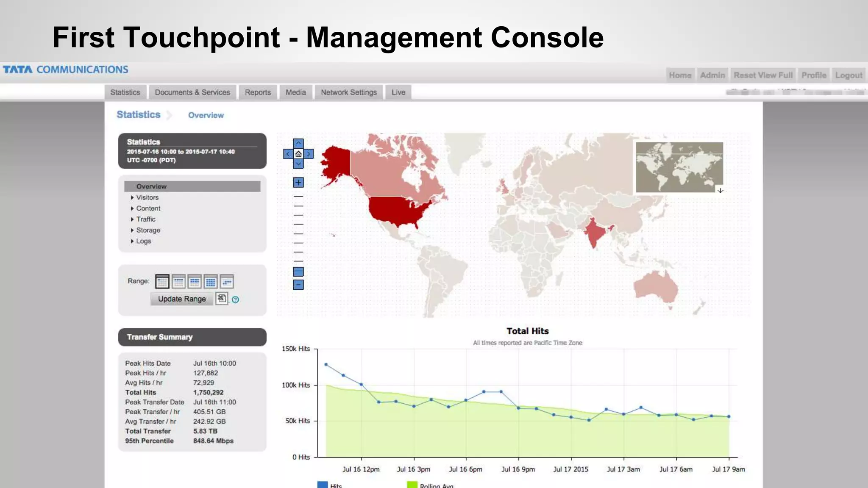Click the Home button in the top bar
Viewport: 868px width, 488px height.
coord(680,75)
